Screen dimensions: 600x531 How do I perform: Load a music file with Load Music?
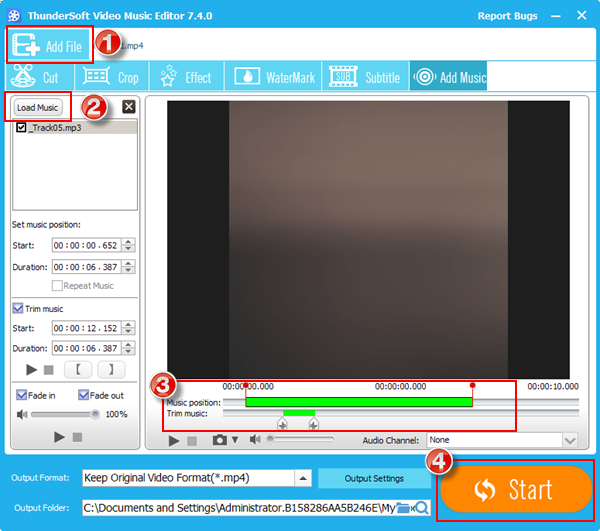39,107
